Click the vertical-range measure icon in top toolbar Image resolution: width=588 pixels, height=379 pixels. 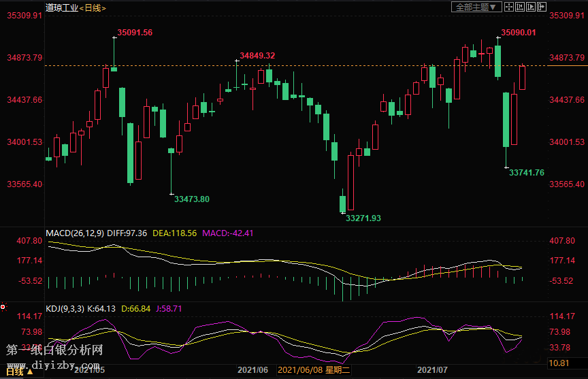coord(520,7)
